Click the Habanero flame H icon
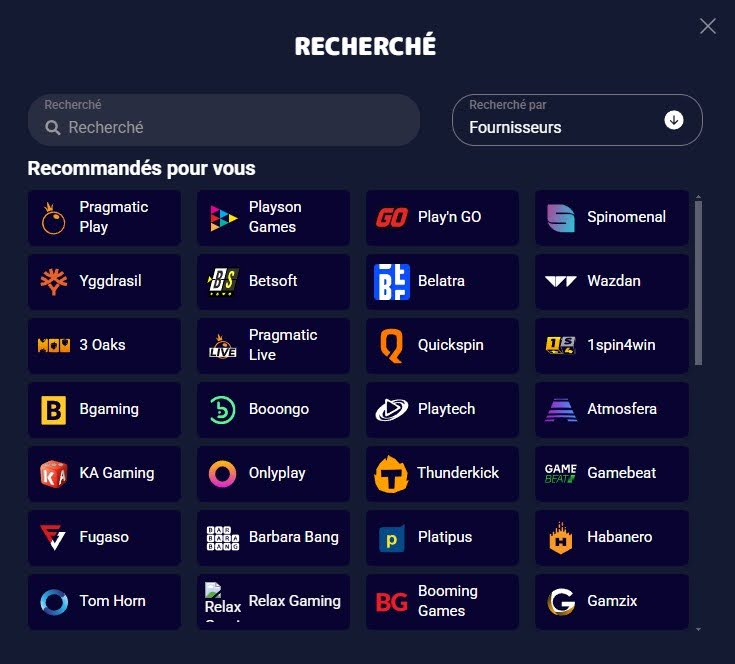The height and width of the screenshot is (664, 735). [561, 537]
